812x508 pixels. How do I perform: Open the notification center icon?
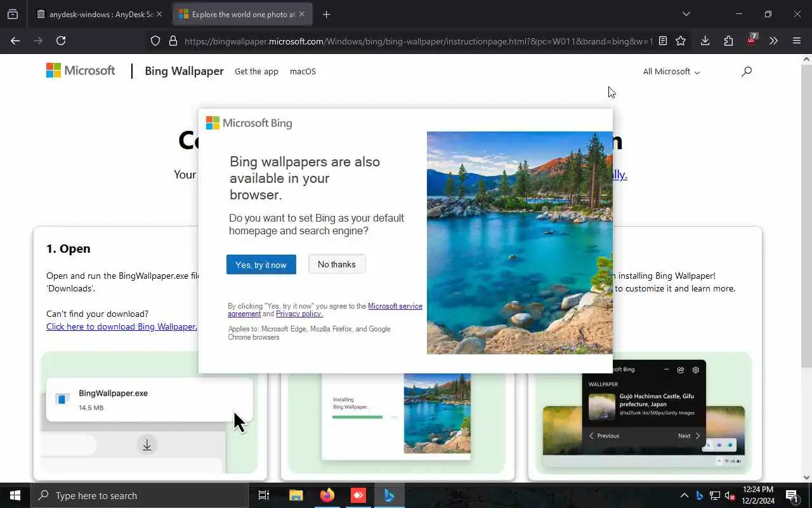(792, 495)
